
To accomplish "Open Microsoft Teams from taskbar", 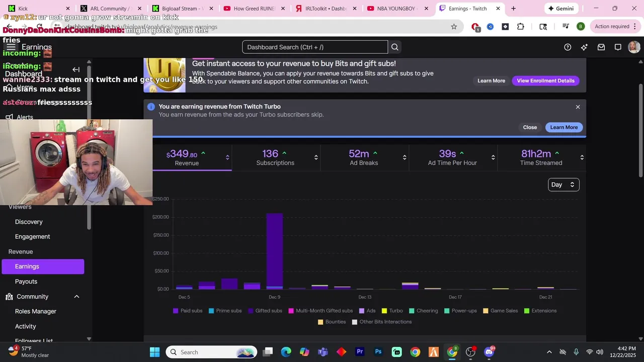I will 323,352.
